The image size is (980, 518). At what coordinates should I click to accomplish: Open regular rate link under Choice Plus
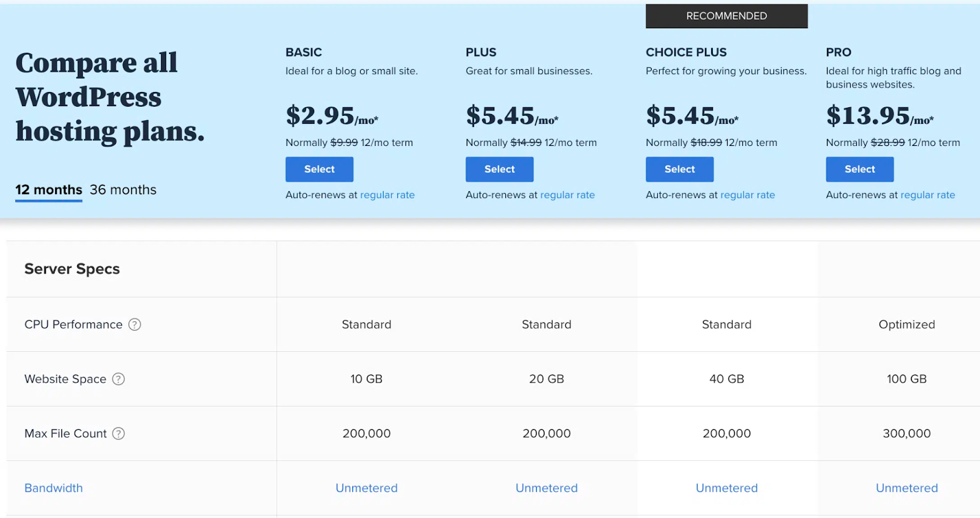[x=747, y=195]
